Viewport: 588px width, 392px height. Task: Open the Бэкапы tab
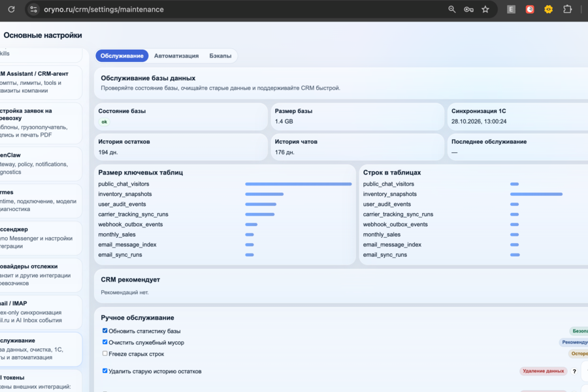tap(220, 56)
